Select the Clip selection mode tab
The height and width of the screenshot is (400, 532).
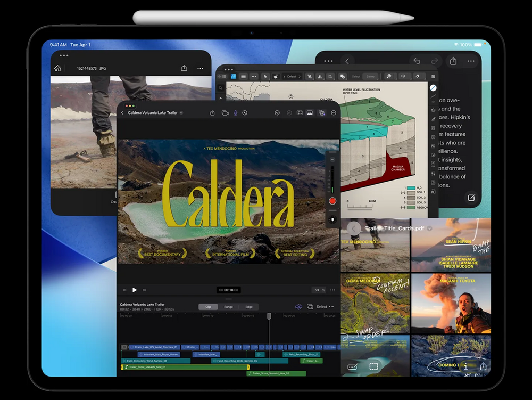[x=208, y=307]
